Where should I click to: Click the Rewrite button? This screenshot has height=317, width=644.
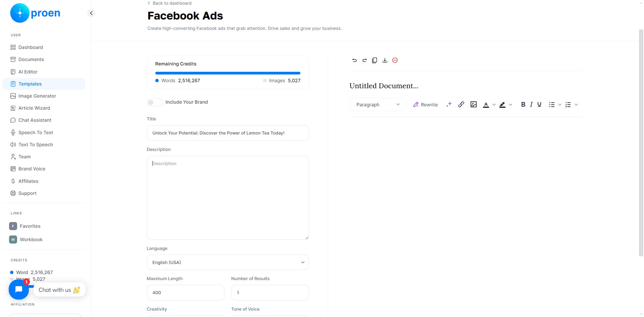click(425, 105)
